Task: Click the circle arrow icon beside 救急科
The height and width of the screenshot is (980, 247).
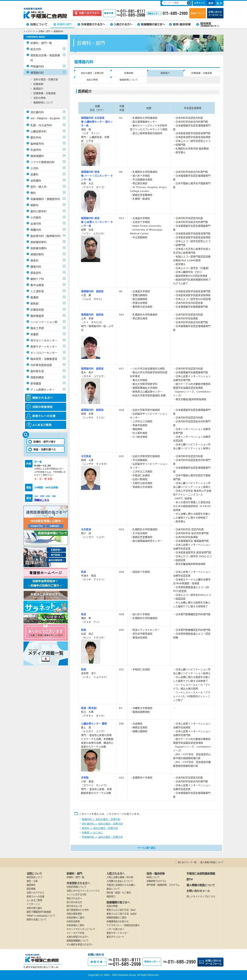Action: pyautogui.click(x=28, y=261)
